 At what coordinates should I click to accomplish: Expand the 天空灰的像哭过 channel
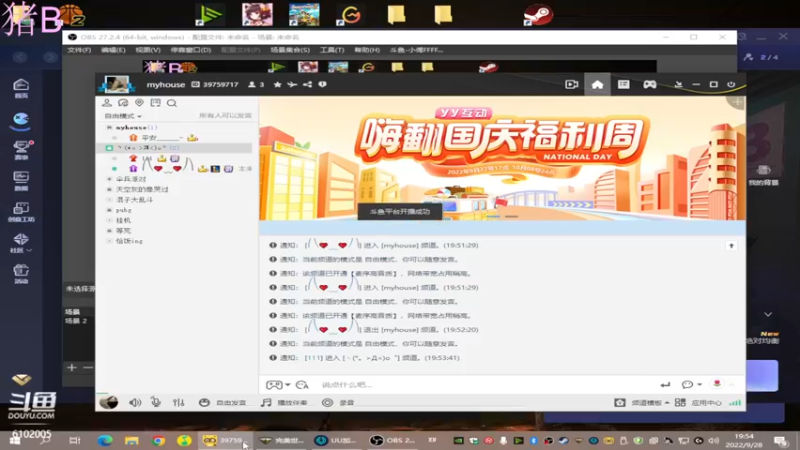[109, 189]
